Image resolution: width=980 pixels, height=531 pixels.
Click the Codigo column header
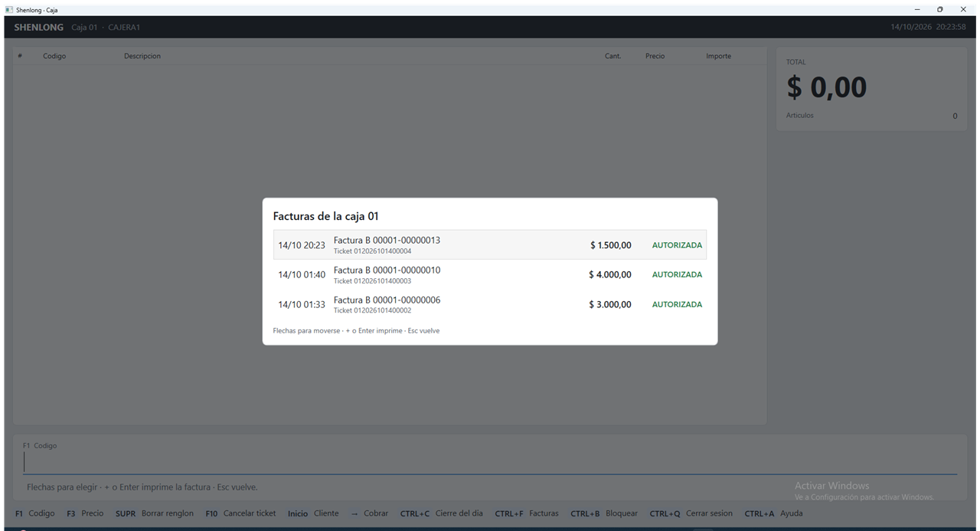click(x=54, y=56)
